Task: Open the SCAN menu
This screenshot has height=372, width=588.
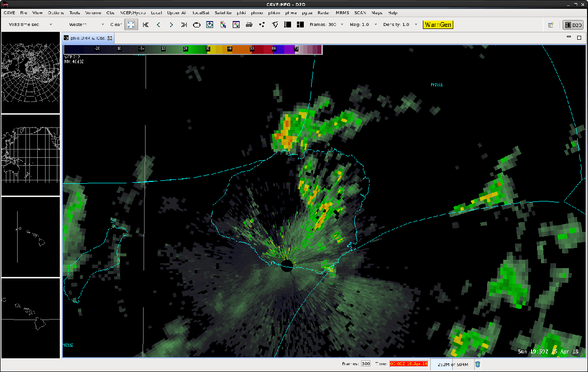Action: coord(361,13)
